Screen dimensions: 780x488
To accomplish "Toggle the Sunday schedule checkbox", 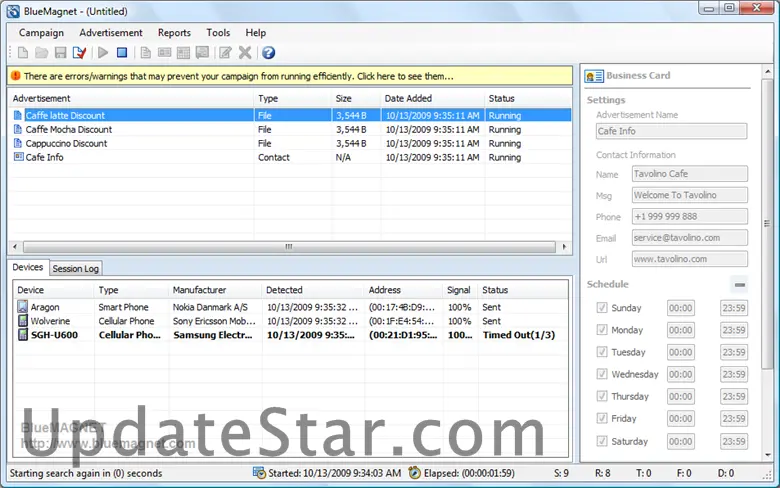I will pos(602,307).
